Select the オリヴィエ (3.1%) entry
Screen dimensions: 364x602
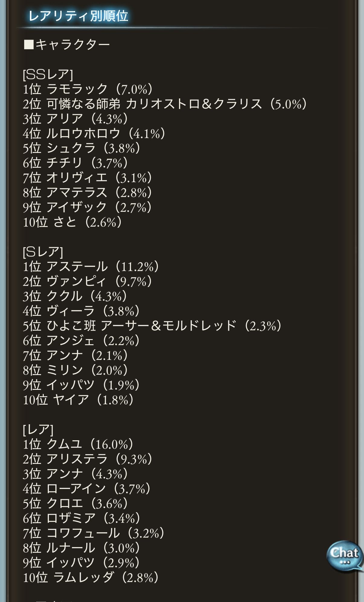[87, 178]
